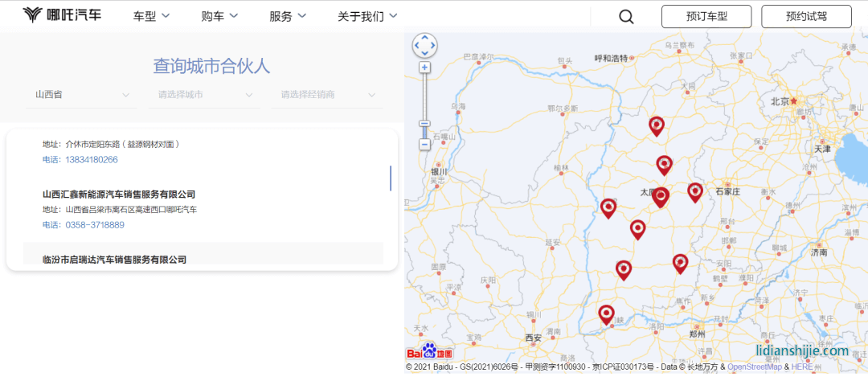868x377 pixels.
Task: Open the OpenStreetMap attribution link
Action: click(755, 367)
